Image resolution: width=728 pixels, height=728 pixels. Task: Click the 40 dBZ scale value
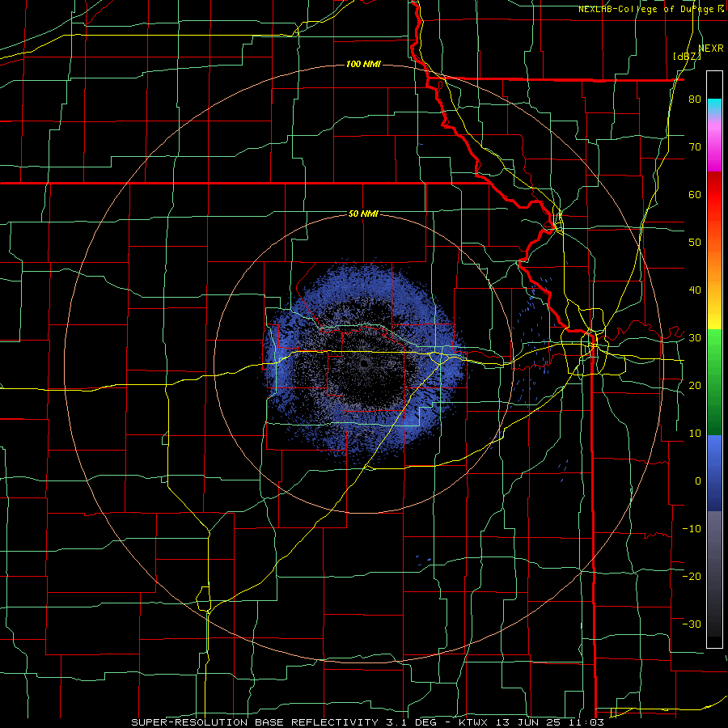(x=695, y=290)
